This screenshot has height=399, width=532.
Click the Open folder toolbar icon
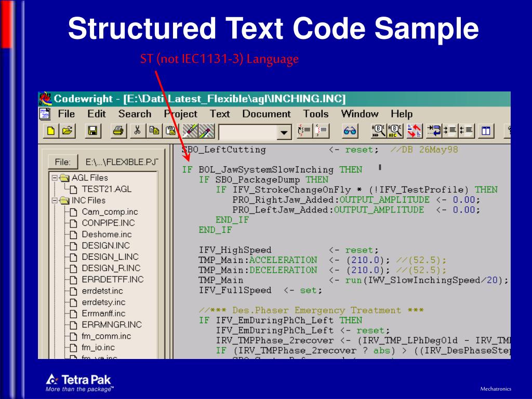(x=66, y=131)
